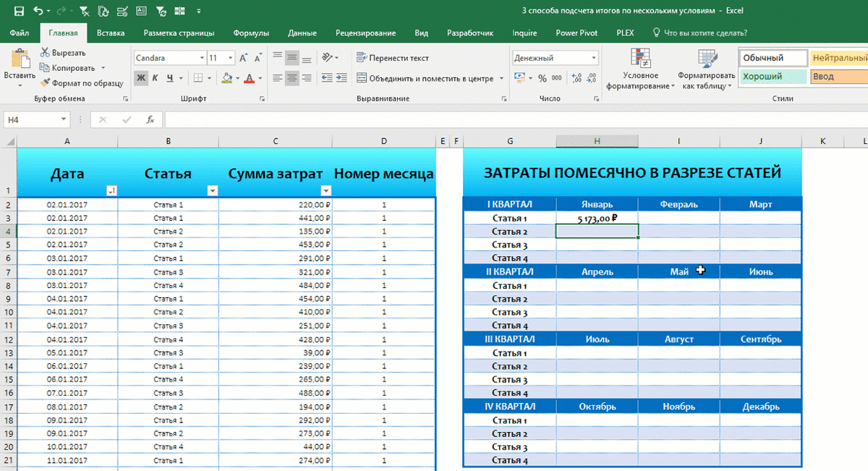Open Форматировать как таблицу menu
The width and height of the screenshot is (868, 471).
[x=707, y=69]
